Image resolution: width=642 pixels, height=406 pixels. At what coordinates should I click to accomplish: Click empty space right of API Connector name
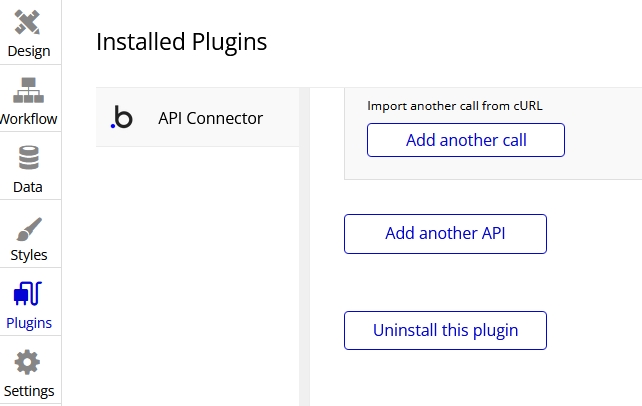click(x=281, y=118)
